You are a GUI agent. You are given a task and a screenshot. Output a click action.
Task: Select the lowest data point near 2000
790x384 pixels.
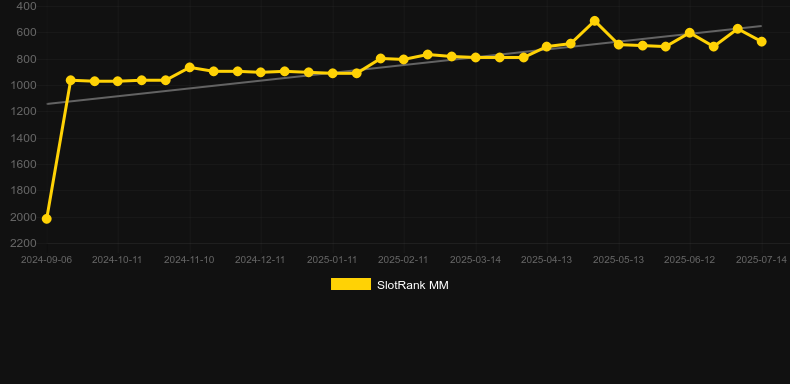(x=46, y=219)
